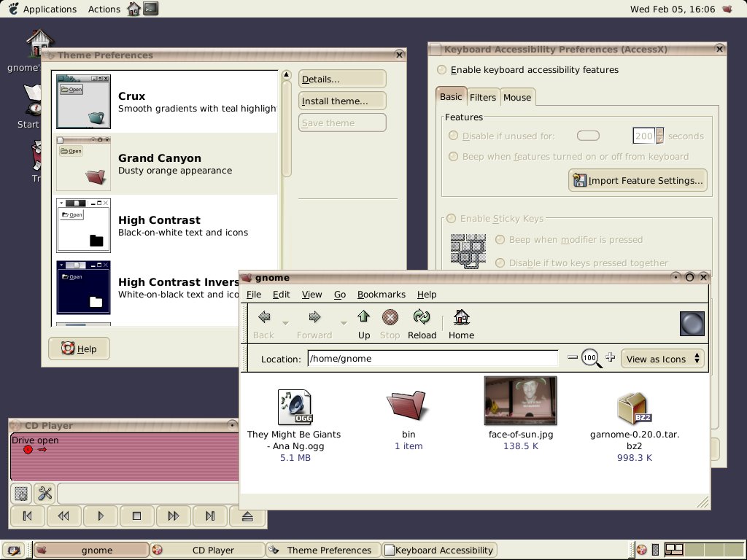Click the show desktop icon in bottom panel

14,551
